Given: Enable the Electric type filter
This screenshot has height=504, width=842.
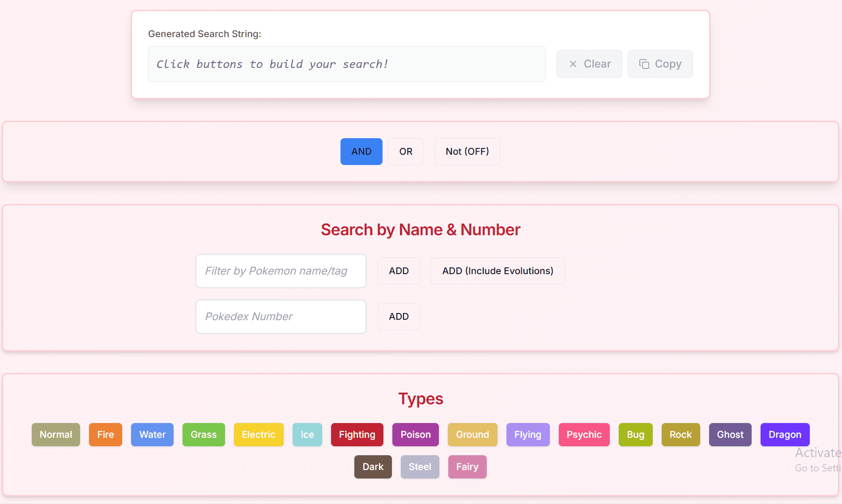Looking at the screenshot, I should coord(259,434).
